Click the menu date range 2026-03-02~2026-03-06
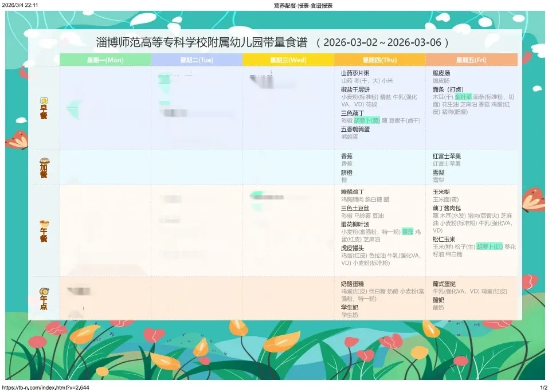 point(382,43)
